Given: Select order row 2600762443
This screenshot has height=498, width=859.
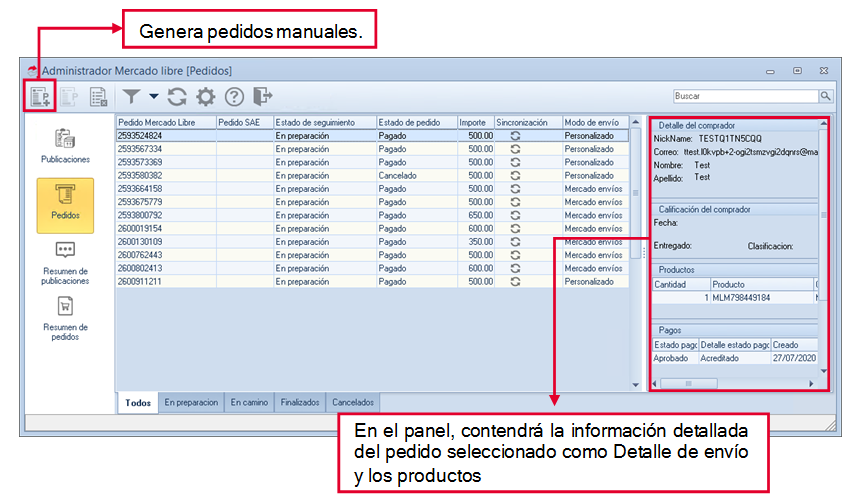Looking at the screenshot, I should click(373, 255).
